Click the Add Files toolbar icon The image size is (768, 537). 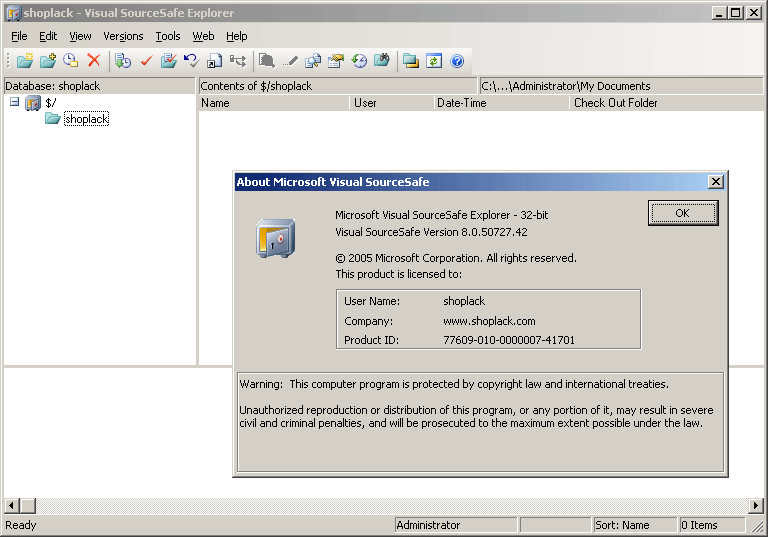pos(48,61)
